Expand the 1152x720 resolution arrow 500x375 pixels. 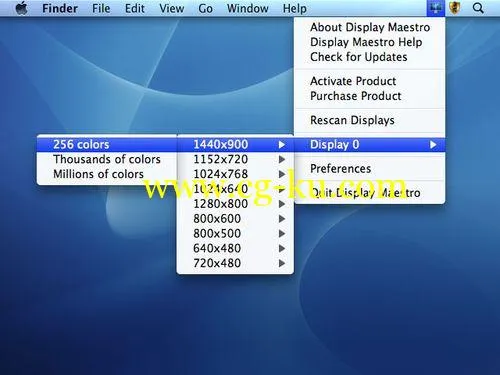(282, 159)
